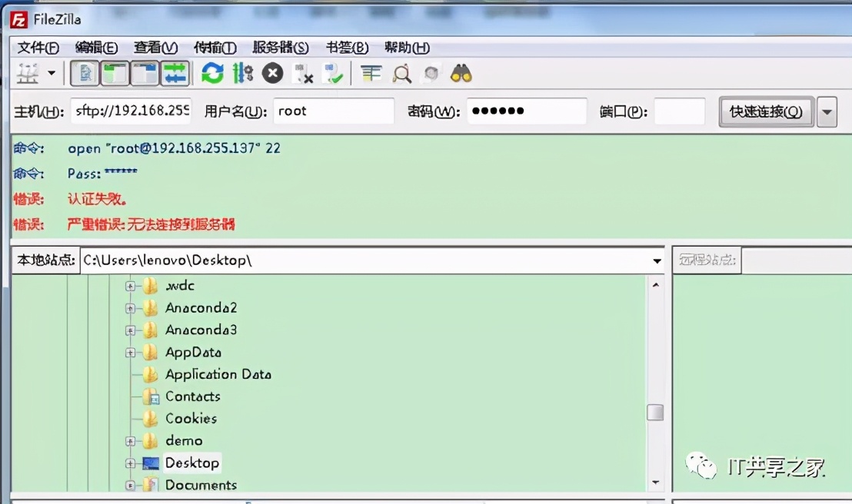852x504 pixels.
Task: Toggle directory comparison icon
Action: [x=402, y=73]
